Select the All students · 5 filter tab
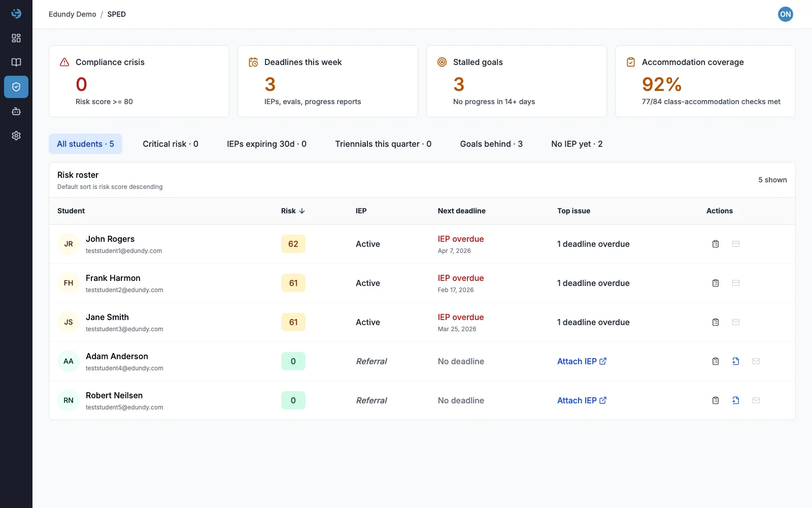Screen dimensions: 812x508 pyautogui.click(x=85, y=144)
